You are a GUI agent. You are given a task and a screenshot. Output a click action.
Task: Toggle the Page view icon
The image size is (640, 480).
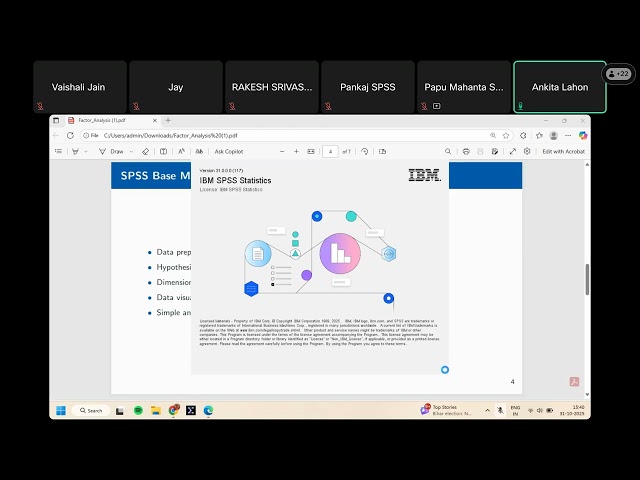[382, 151]
